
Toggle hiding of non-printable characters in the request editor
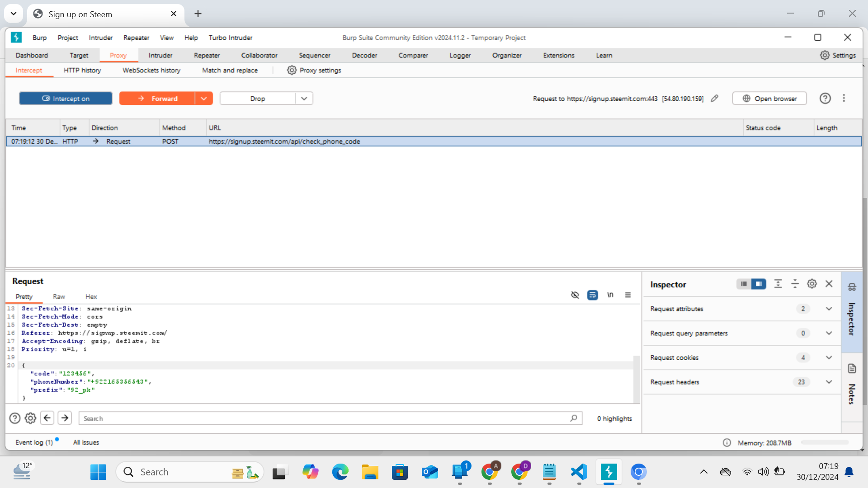pos(575,295)
